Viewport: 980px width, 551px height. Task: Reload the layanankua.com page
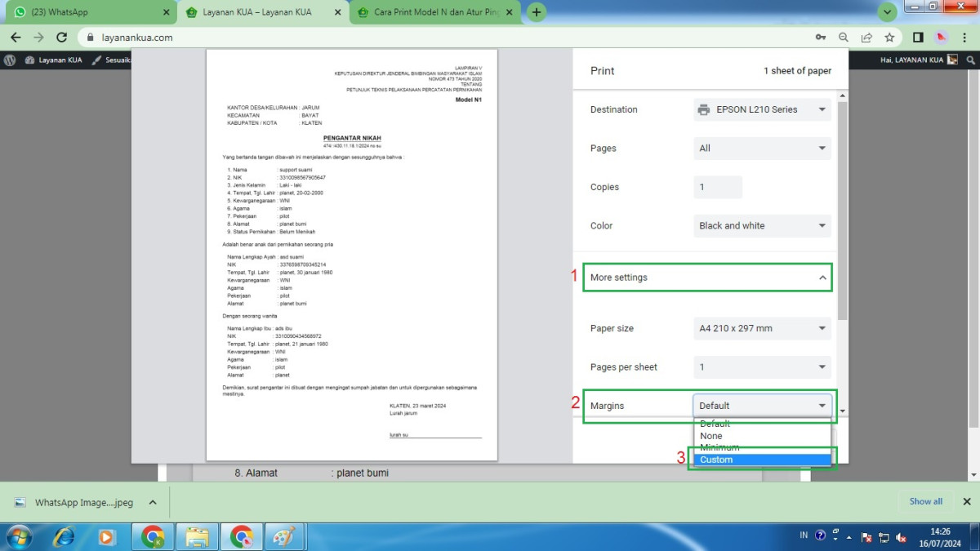[x=61, y=38]
